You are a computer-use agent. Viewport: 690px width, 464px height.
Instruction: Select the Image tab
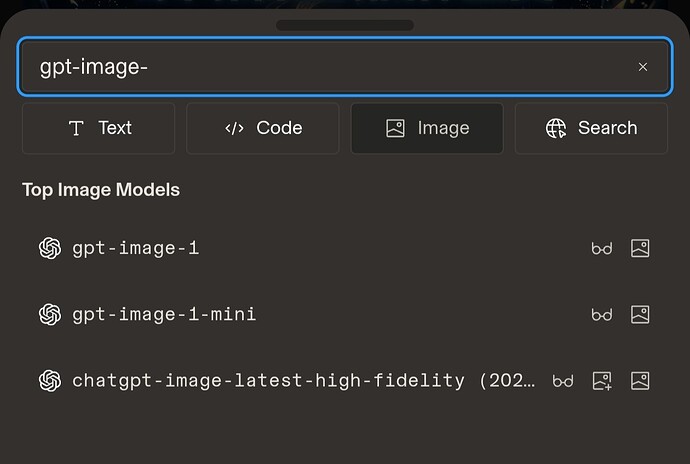[427, 128]
